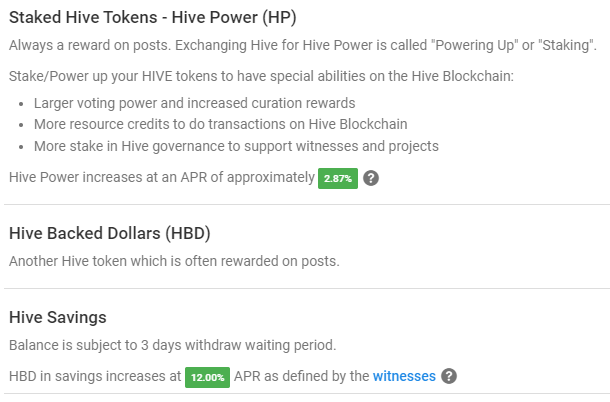
Task: Click the More stake in Hive governance bullet
Action: [236, 146]
